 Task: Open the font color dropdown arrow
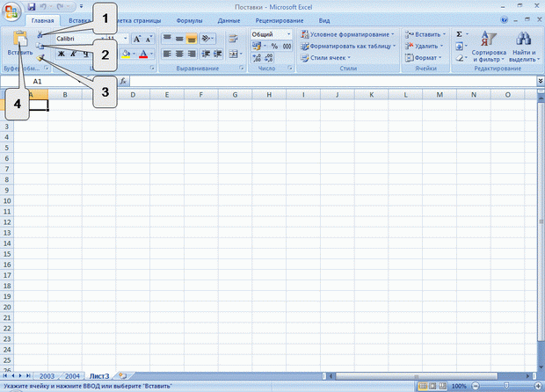tap(151, 54)
